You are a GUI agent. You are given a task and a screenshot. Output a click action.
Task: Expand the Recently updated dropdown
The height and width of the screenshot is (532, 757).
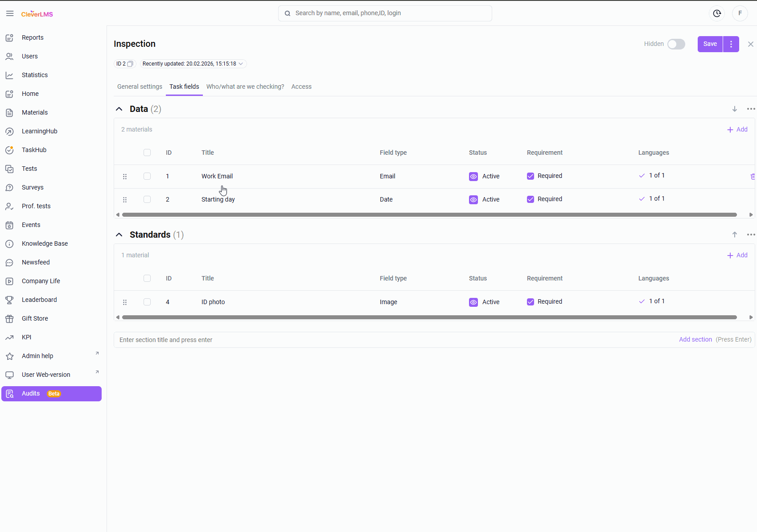241,64
